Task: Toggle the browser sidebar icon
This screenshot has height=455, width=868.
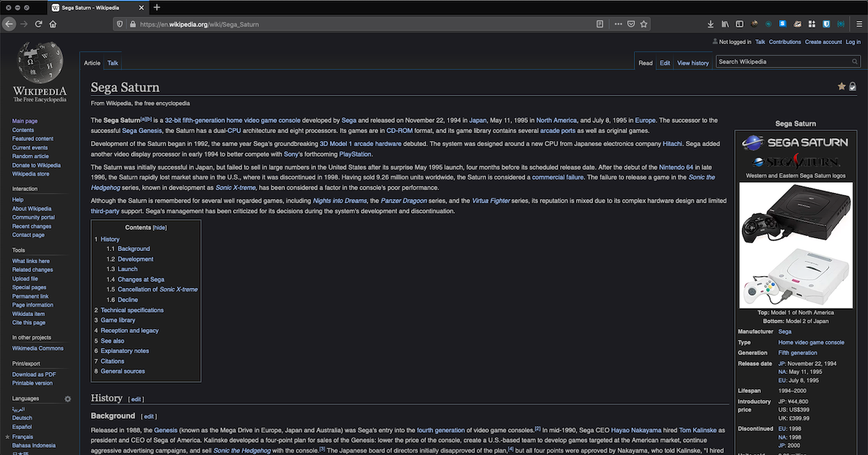Action: tap(740, 24)
